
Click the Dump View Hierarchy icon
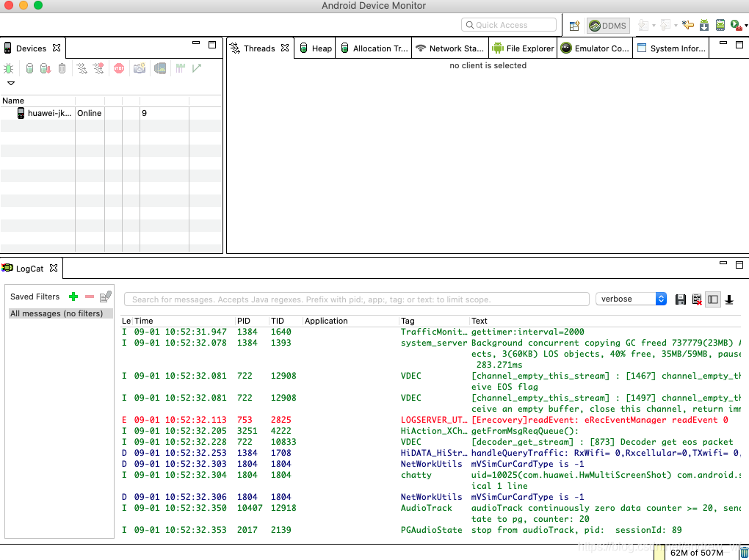pos(160,68)
